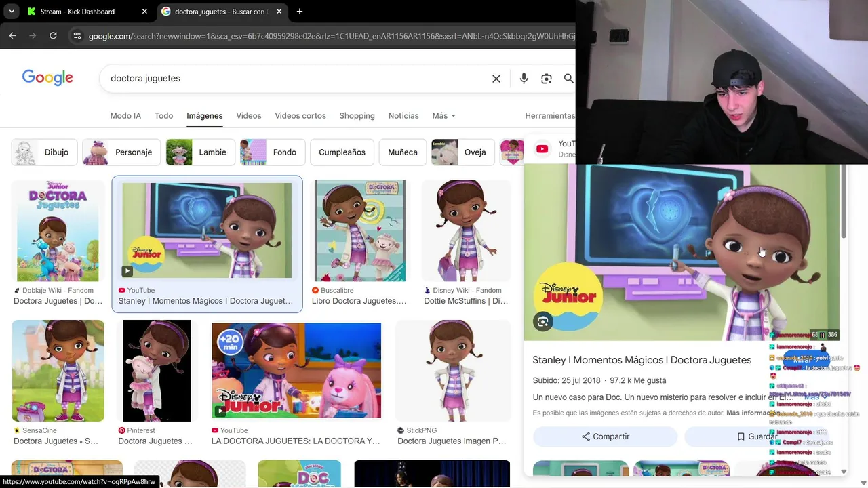Screen dimensions: 868x488
Task: Filter images by Muñeca chip
Action: click(x=403, y=152)
